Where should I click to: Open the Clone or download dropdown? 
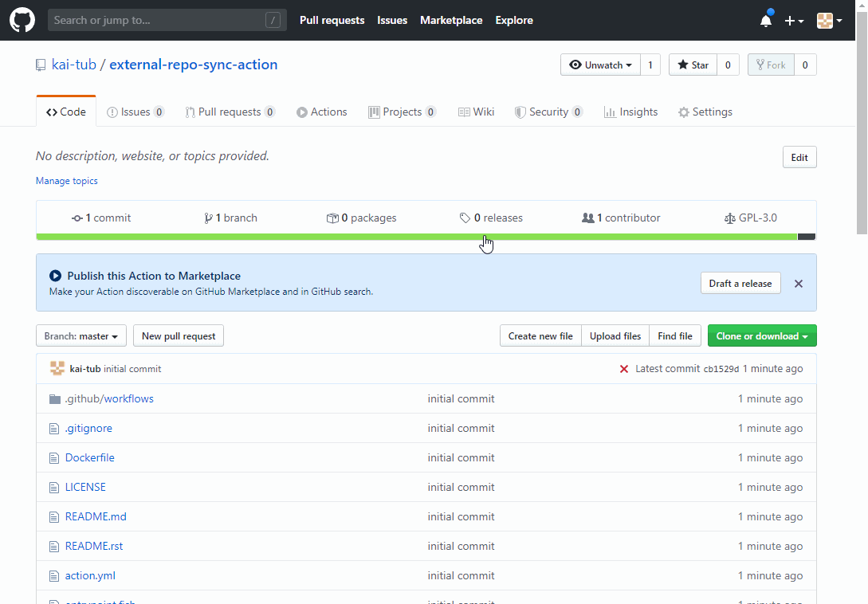point(761,335)
